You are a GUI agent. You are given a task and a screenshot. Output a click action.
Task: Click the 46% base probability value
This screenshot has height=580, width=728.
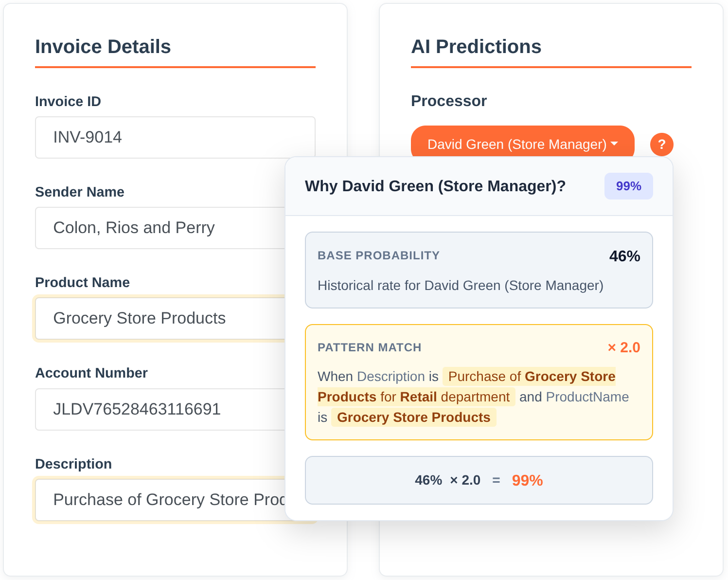point(624,256)
